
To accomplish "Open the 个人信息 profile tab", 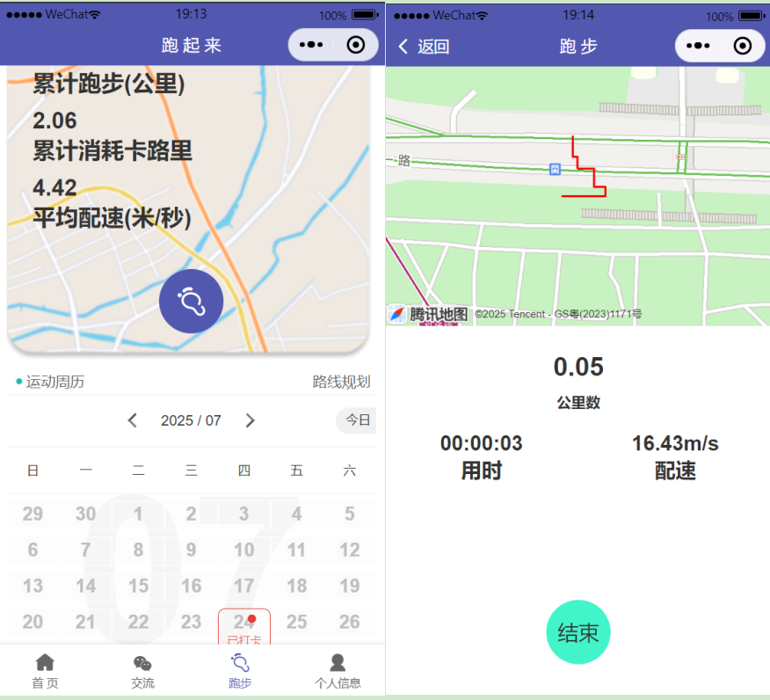I will point(338,671).
